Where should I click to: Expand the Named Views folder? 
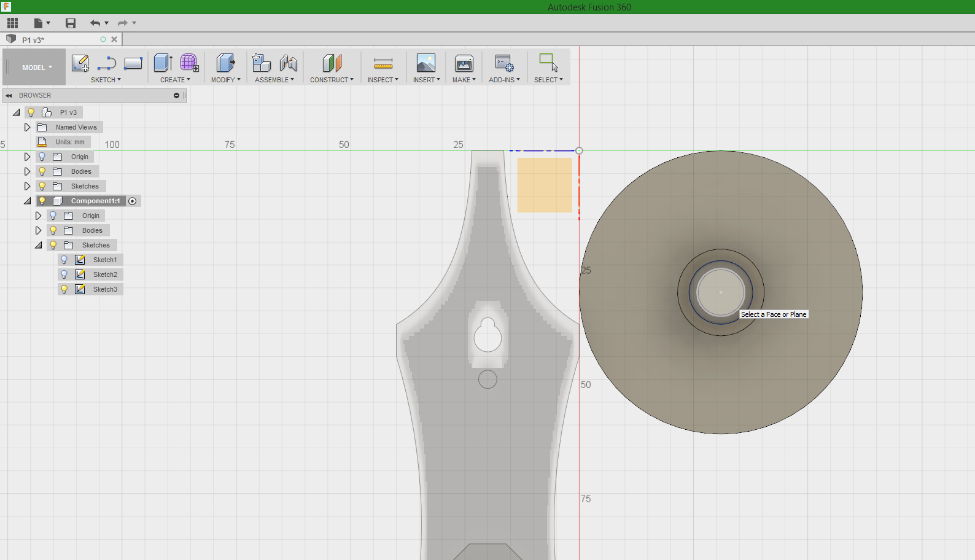[x=27, y=127]
